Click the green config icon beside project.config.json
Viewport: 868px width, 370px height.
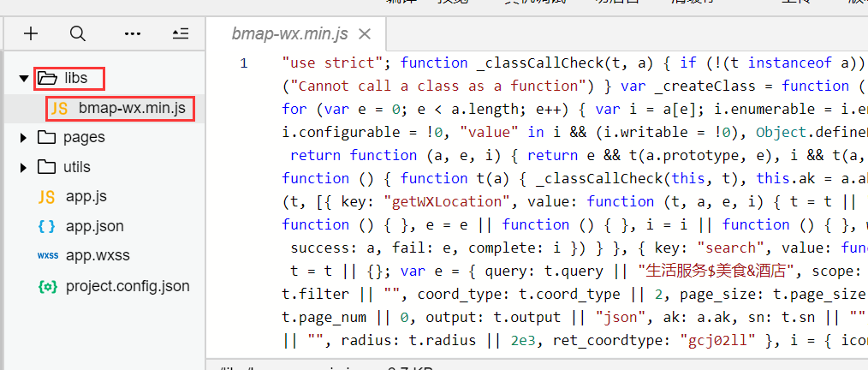coord(46,287)
